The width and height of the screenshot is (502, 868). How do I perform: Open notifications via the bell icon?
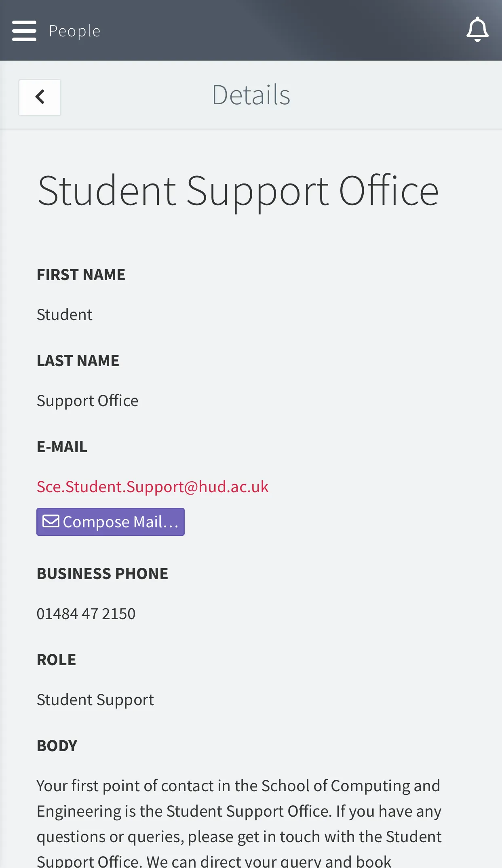click(x=477, y=29)
